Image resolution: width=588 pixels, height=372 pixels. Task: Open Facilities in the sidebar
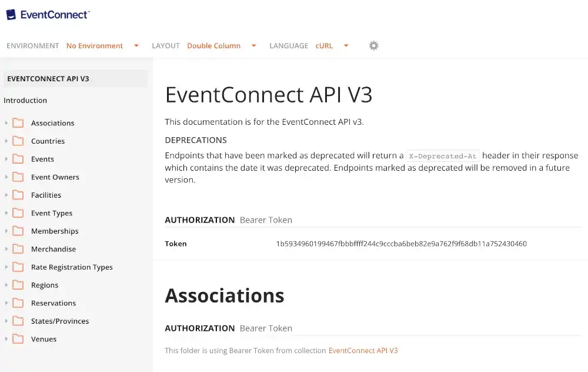point(46,195)
